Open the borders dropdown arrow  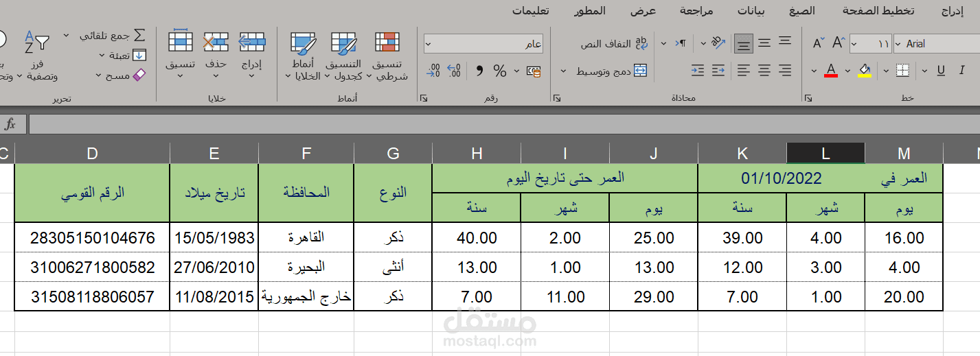tap(887, 71)
